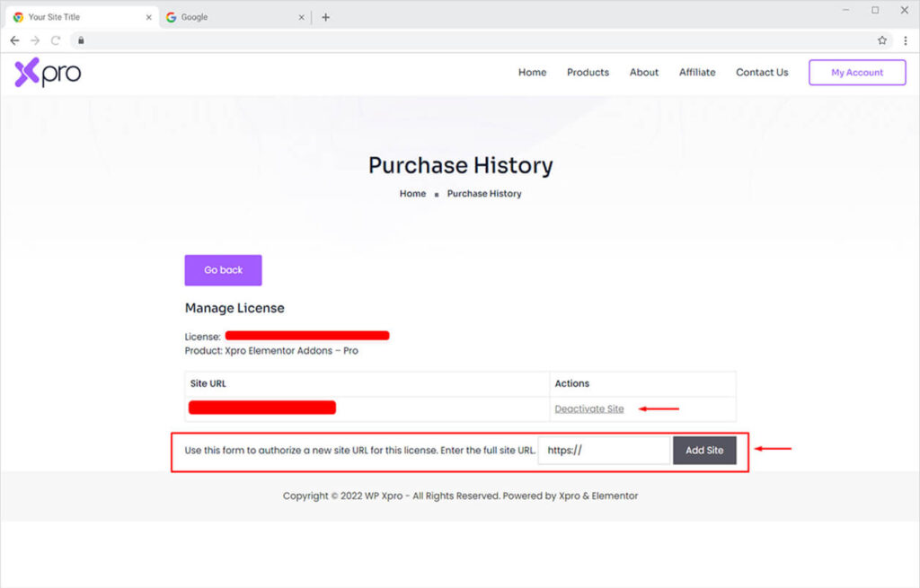This screenshot has width=920, height=588.
Task: Open the About page link
Action: pos(643,73)
